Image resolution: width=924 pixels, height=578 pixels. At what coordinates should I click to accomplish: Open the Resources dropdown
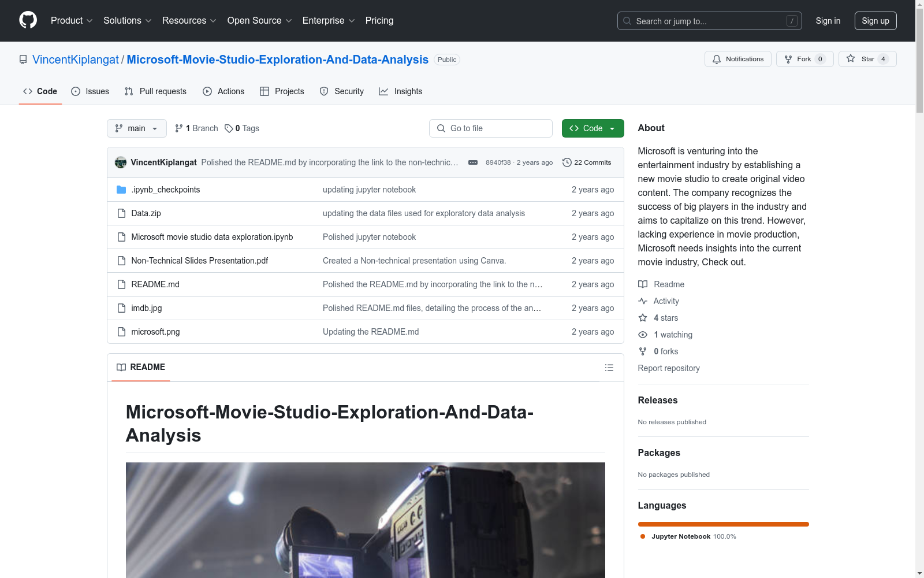[189, 21]
